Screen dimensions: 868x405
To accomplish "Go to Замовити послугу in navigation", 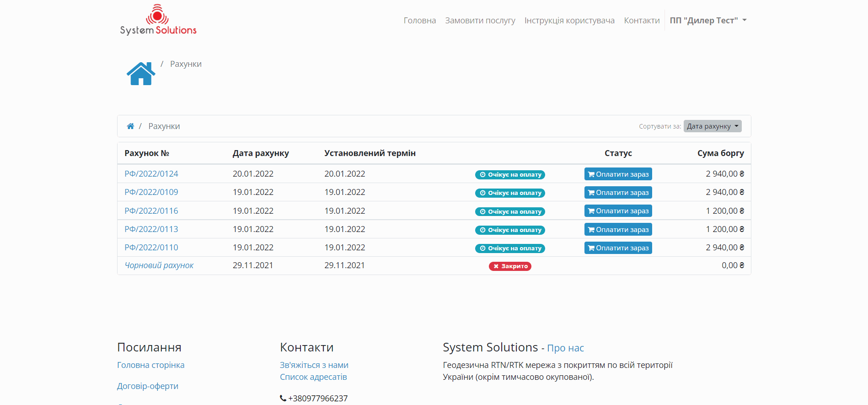I will (x=480, y=21).
